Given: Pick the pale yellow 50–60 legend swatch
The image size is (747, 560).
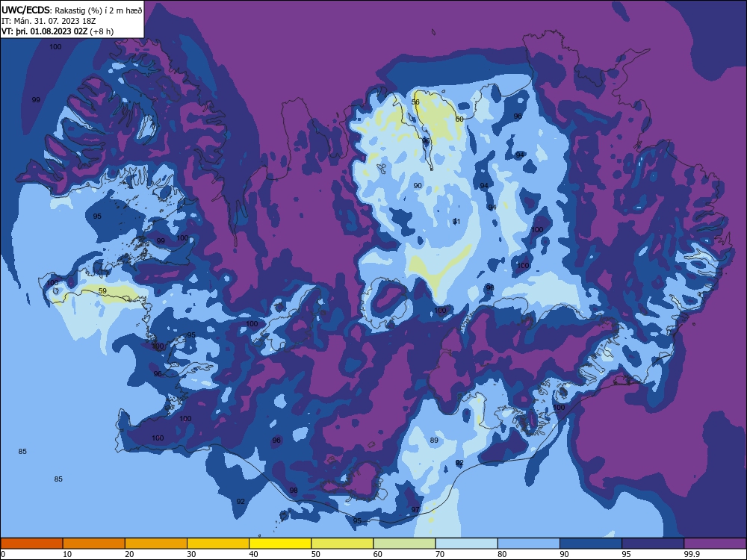Looking at the screenshot, I should pos(342,544).
